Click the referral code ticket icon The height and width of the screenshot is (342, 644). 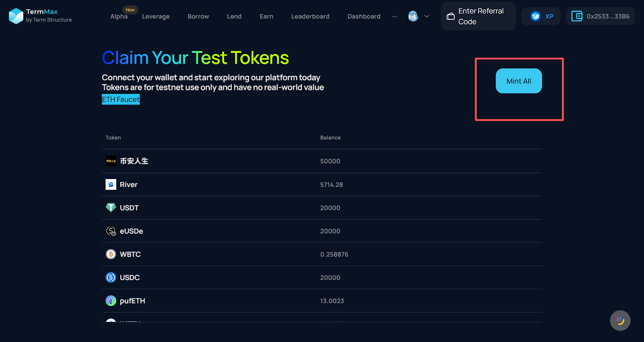point(451,16)
